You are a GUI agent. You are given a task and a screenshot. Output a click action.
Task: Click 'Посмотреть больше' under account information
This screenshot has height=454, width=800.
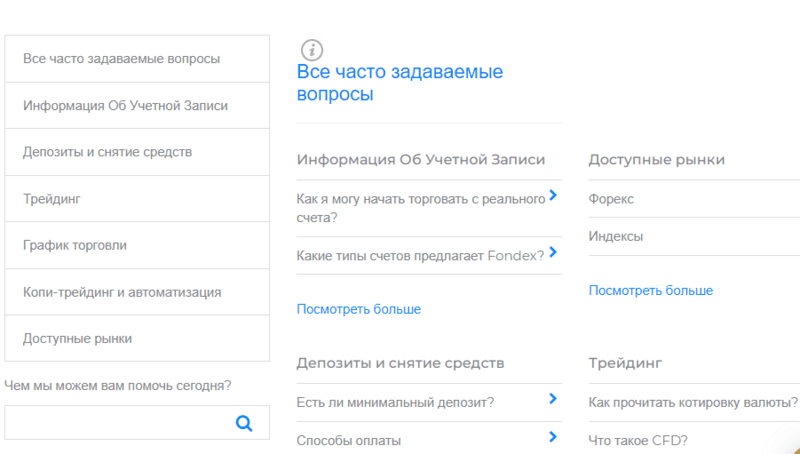coord(359,309)
